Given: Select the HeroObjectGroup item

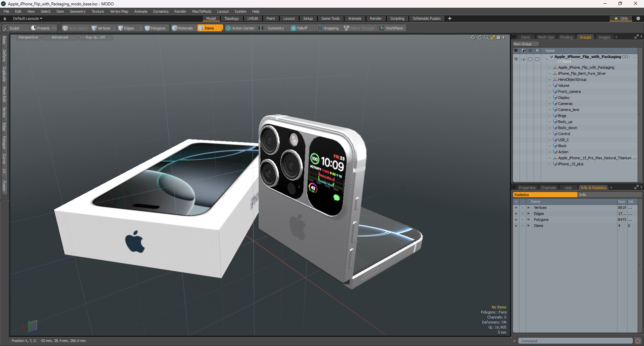Looking at the screenshot, I should [572, 80].
